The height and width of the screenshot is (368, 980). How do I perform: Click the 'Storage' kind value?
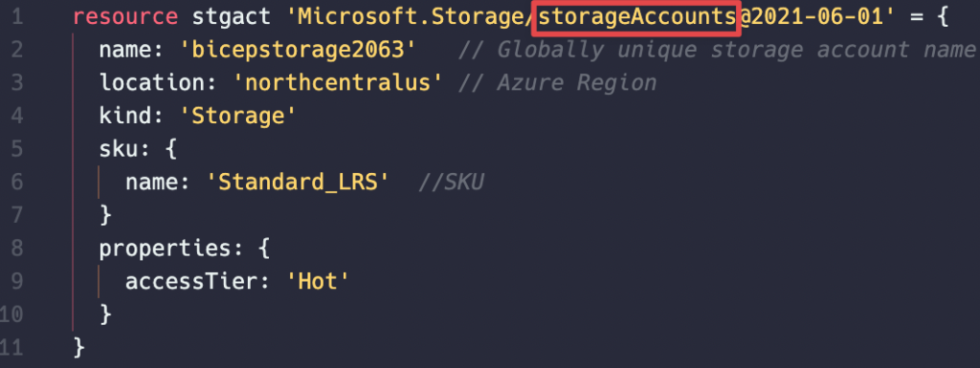click(237, 116)
